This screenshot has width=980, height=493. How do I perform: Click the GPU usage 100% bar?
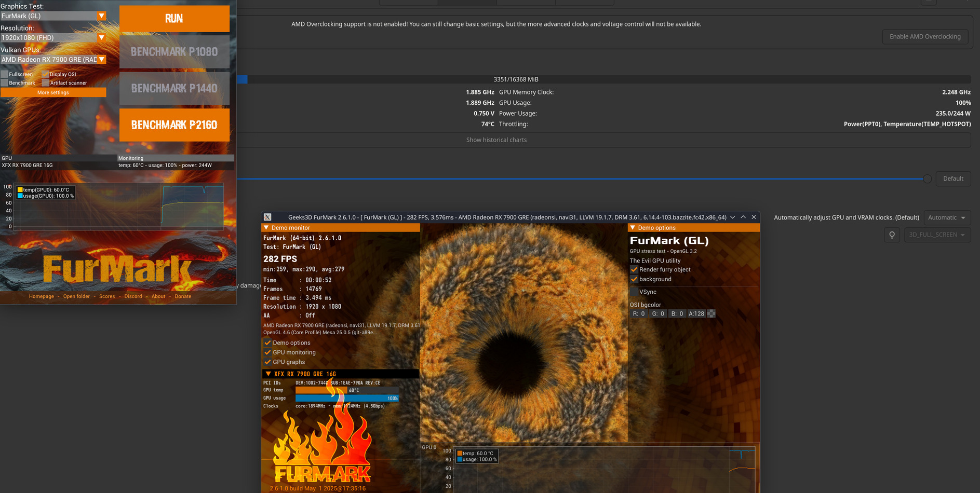347,399
